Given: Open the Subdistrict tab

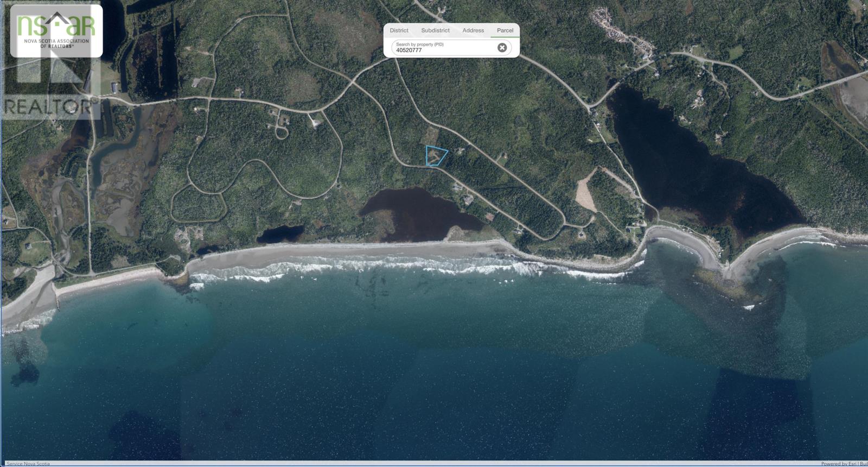Looking at the screenshot, I should pyautogui.click(x=435, y=30).
